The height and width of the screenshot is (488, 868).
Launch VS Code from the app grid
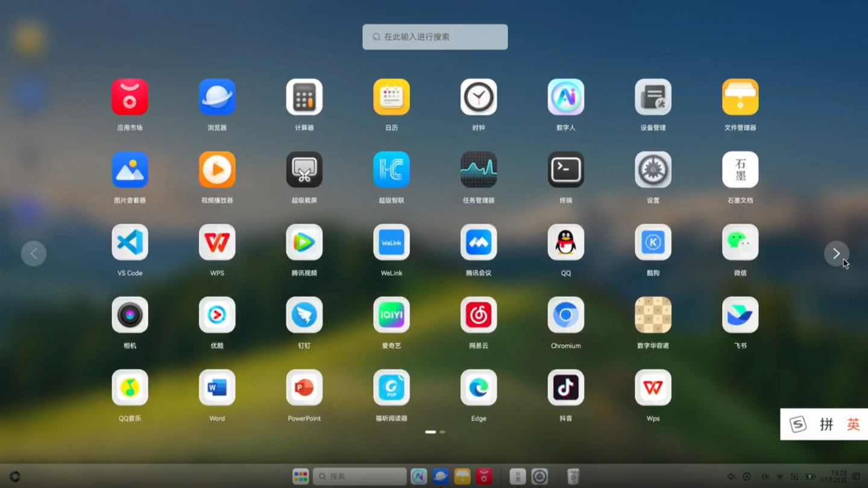coord(130,242)
